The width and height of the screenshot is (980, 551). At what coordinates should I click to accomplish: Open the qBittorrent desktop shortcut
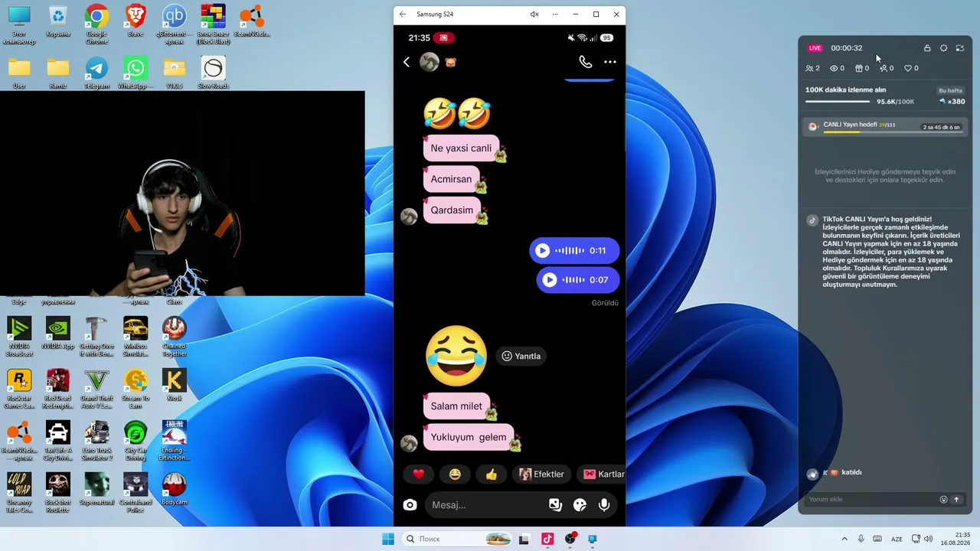(175, 23)
